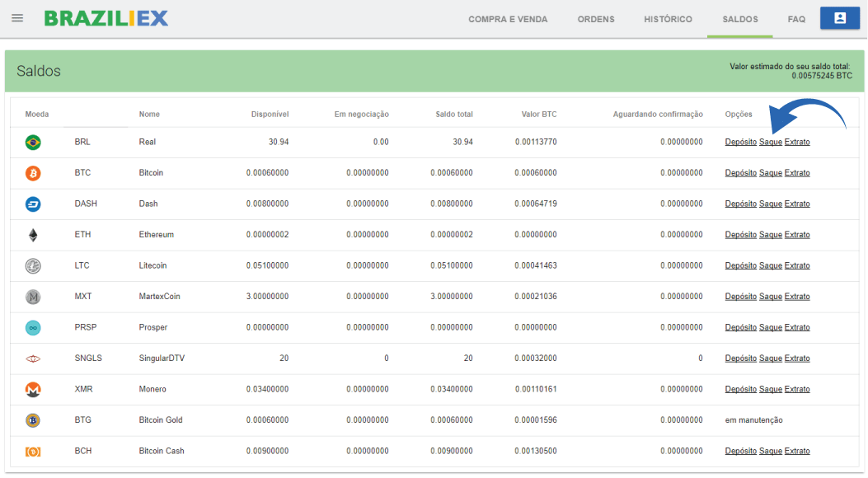Viewport: 868px width, 478px height.
Task: Select the Bitcoin Cash icon
Action: (33, 452)
